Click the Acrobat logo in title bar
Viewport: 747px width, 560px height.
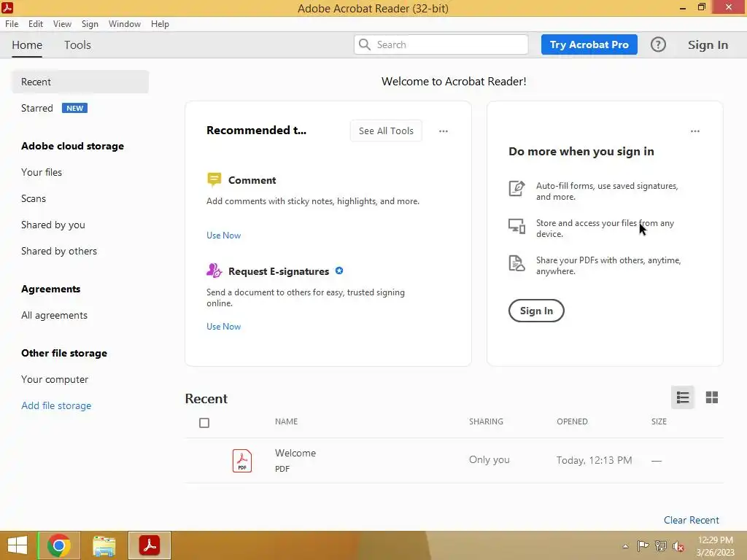click(x=7, y=7)
